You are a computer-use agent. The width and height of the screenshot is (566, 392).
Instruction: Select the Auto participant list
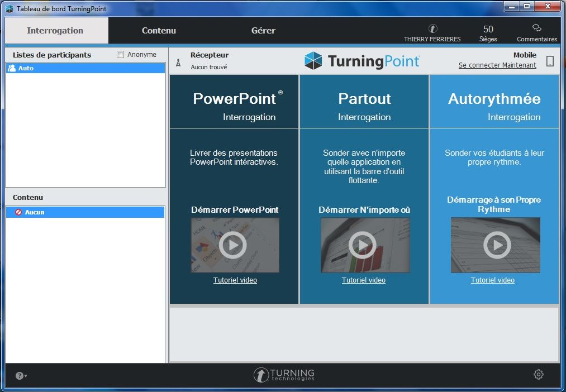coord(85,68)
